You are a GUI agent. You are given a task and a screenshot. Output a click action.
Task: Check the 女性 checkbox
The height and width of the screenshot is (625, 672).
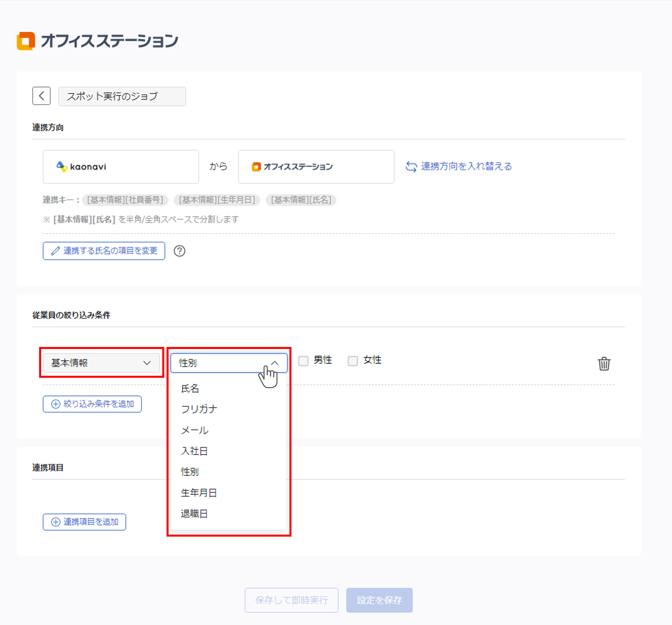(x=353, y=361)
